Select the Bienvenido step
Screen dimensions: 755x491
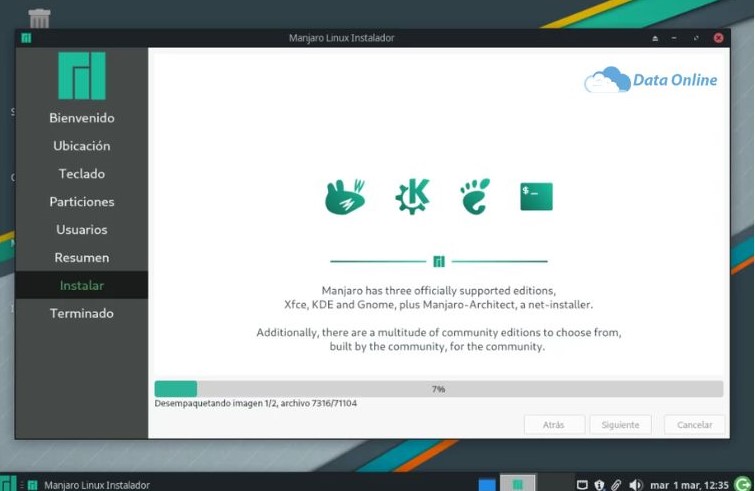82,118
